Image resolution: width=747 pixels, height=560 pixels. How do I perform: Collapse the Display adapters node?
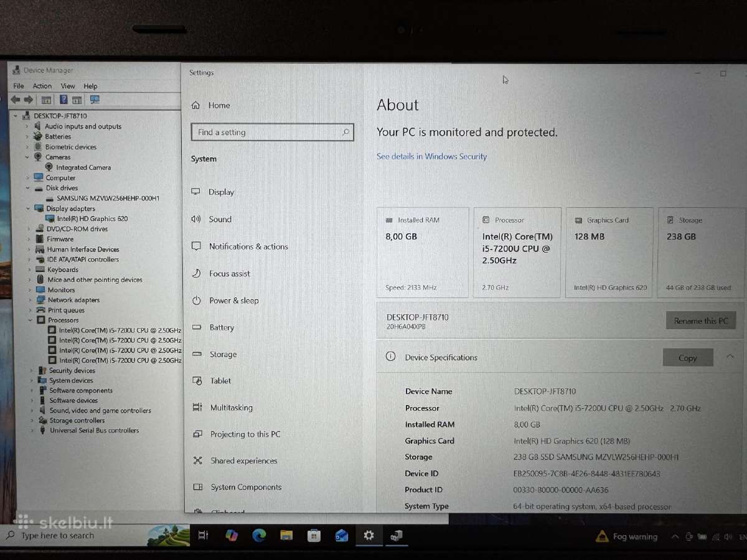pyautogui.click(x=29, y=208)
